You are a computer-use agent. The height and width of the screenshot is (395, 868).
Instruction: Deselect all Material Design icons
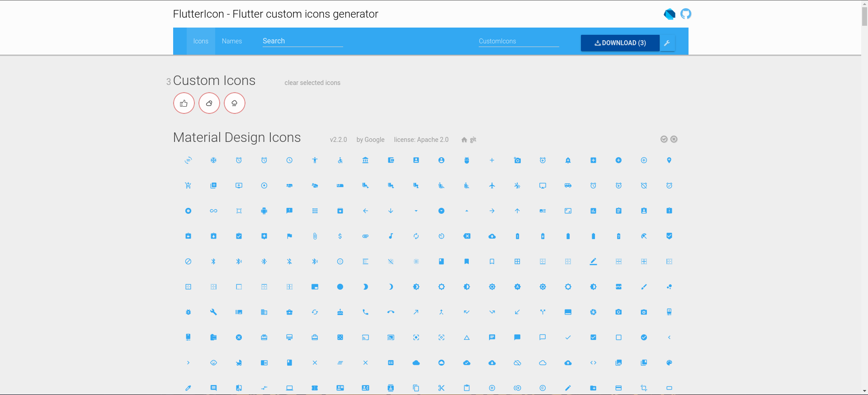(674, 139)
